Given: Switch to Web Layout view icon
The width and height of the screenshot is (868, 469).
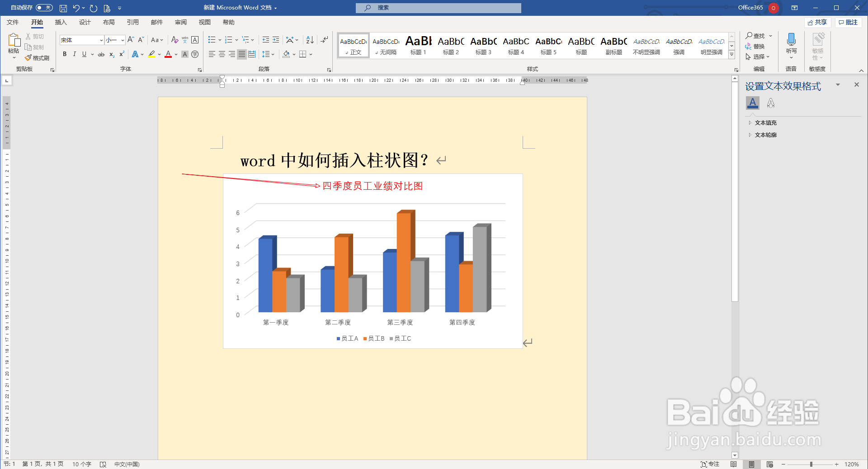Looking at the screenshot, I should (770, 464).
